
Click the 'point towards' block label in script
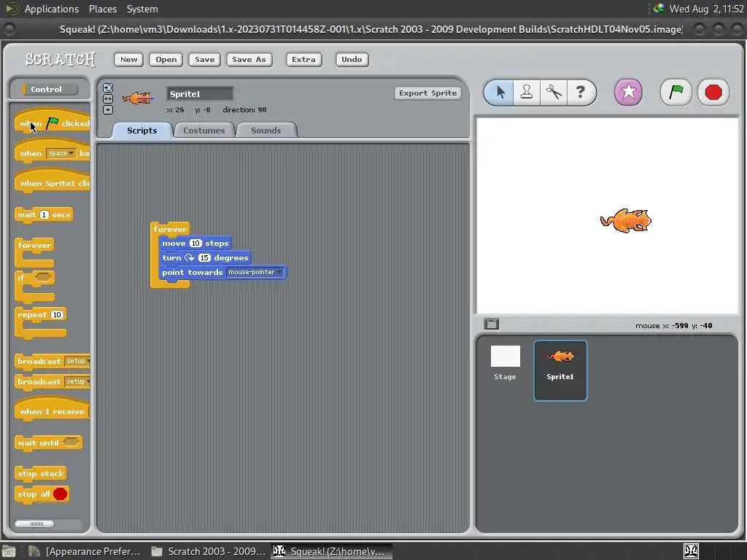coord(192,273)
